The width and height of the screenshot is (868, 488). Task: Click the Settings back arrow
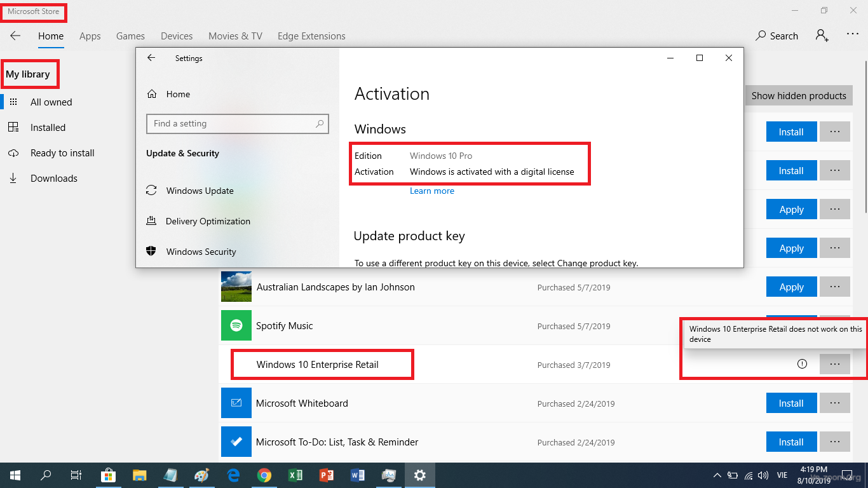point(151,58)
